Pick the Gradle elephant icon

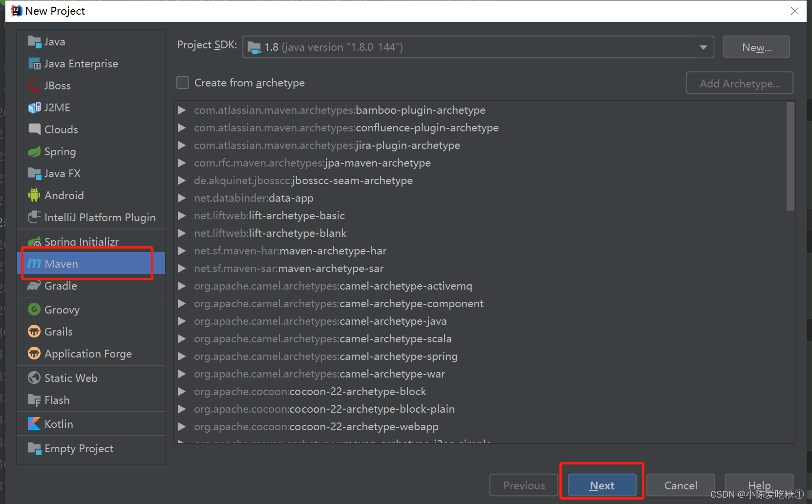tap(34, 286)
